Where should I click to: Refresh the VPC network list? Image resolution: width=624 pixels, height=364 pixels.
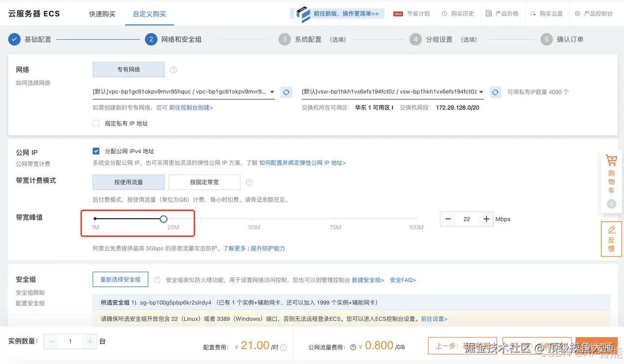(286, 92)
